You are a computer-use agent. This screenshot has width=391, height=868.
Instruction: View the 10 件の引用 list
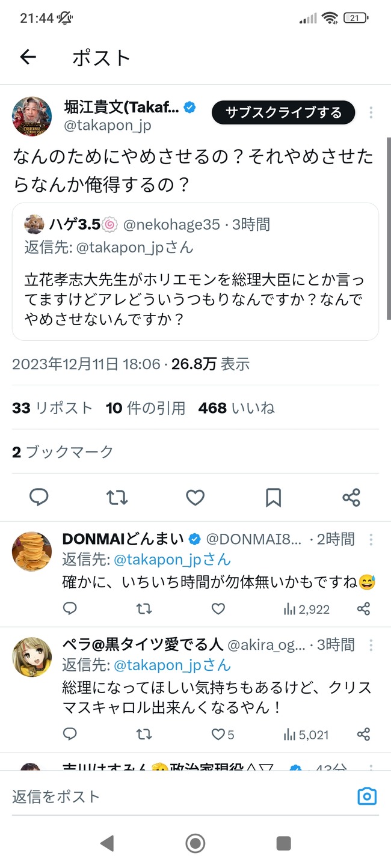click(x=146, y=408)
